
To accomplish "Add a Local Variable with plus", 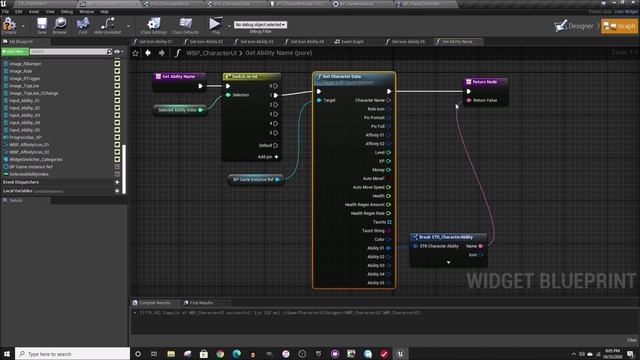I will (x=117, y=191).
